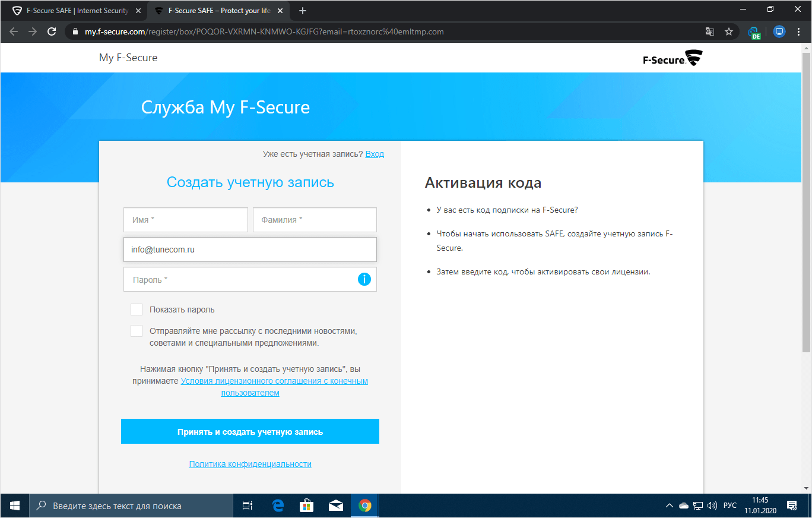Click the Активация кода heading
The width and height of the screenshot is (812, 518).
coord(483,183)
